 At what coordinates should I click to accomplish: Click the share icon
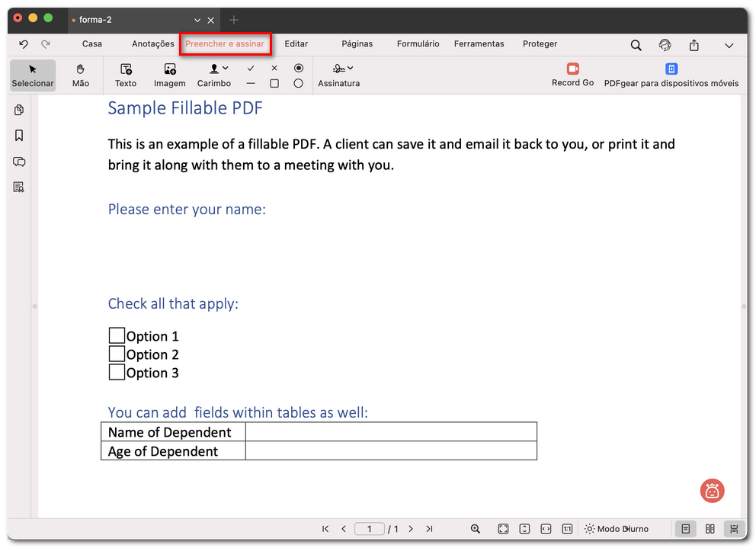(x=694, y=45)
